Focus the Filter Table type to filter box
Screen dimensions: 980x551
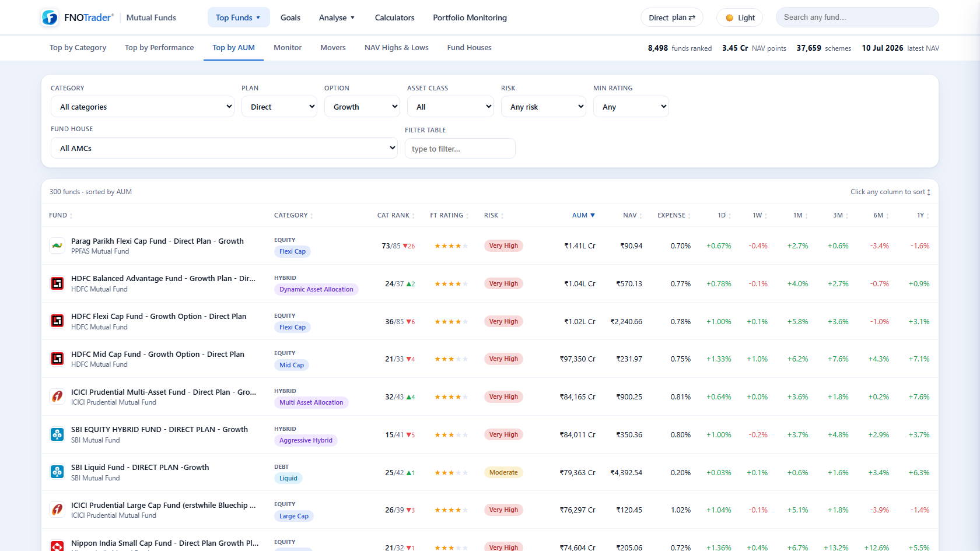pos(460,149)
